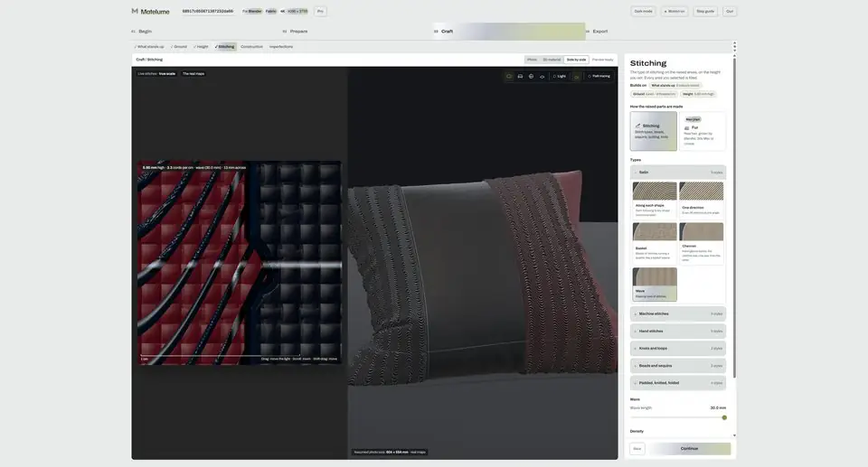Click the highlighted green viewport toolbar icon
Image resolution: width=868 pixels, height=467 pixels.
[x=576, y=77]
